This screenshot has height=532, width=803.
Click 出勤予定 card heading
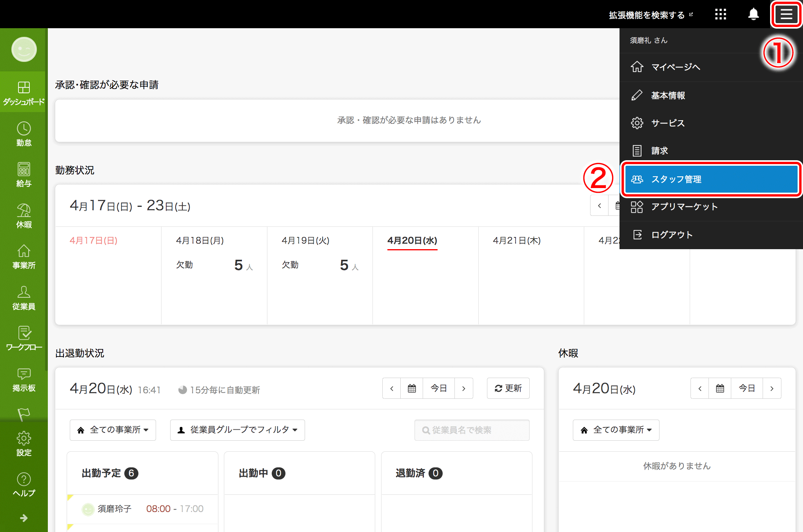pos(110,473)
